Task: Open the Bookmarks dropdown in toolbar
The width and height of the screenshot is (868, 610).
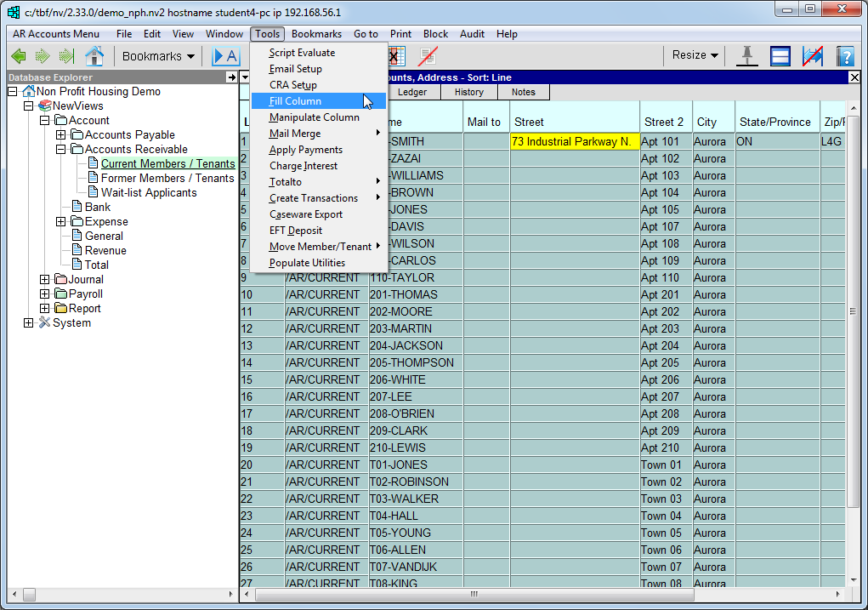Action: (x=158, y=56)
